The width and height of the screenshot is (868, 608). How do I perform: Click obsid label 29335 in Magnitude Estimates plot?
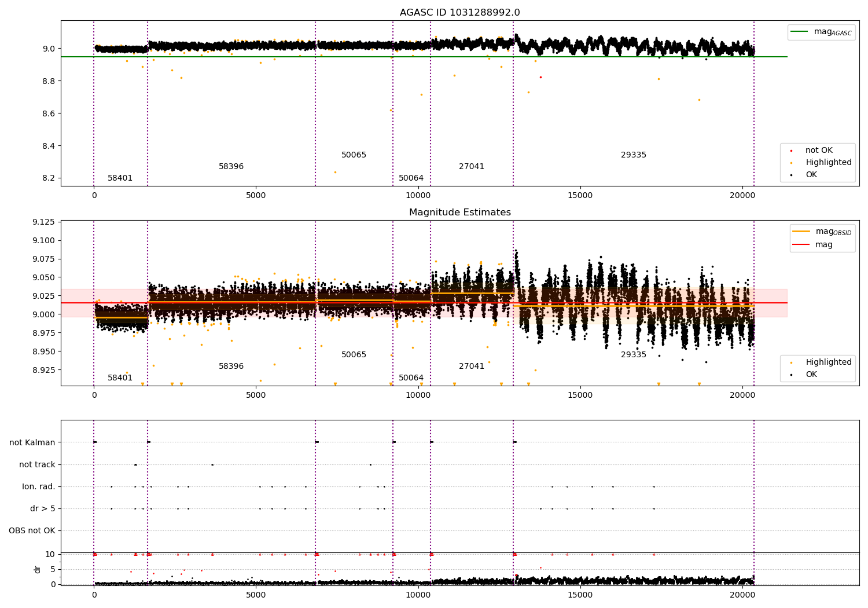pyautogui.click(x=634, y=355)
